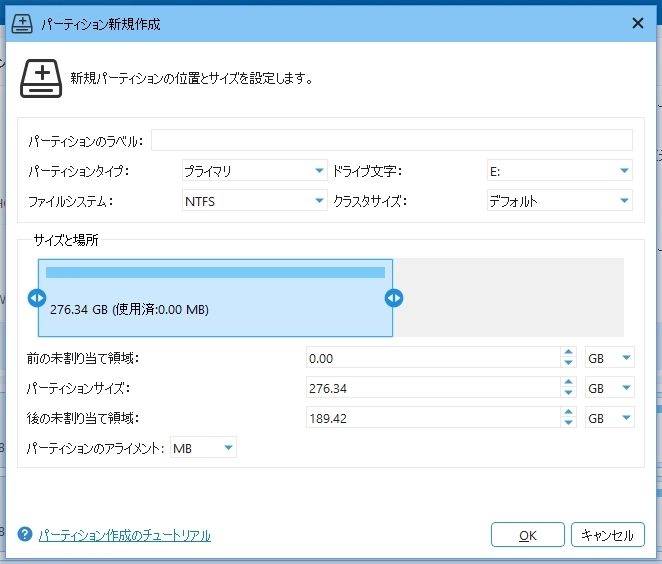The height and width of the screenshot is (564, 662).
Task: Click the right resize handle of partition bar
Action: point(394,298)
